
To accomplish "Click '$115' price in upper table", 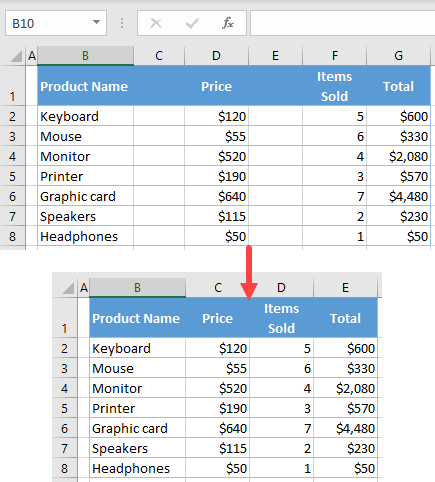I will point(217,216).
